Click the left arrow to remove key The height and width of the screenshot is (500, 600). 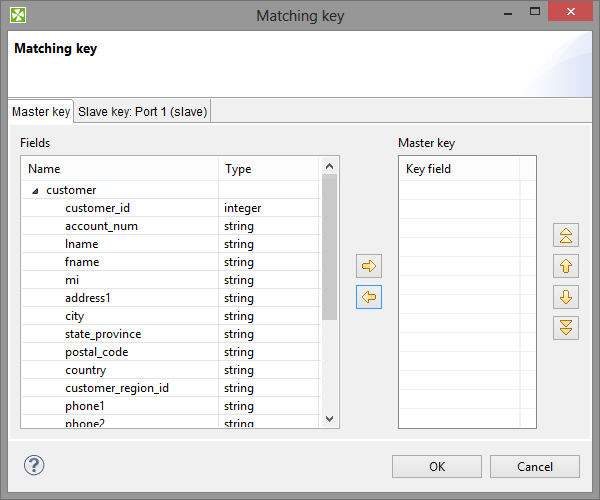tap(369, 297)
